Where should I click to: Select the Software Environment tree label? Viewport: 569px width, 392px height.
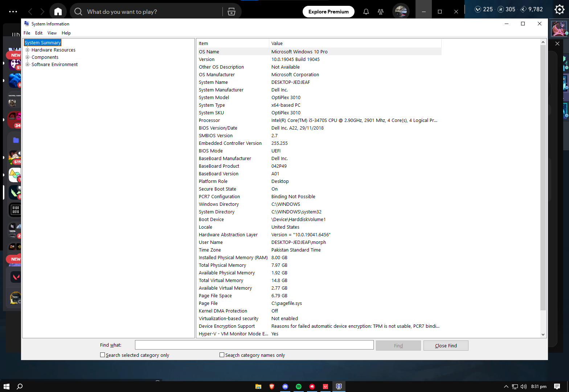click(x=54, y=65)
